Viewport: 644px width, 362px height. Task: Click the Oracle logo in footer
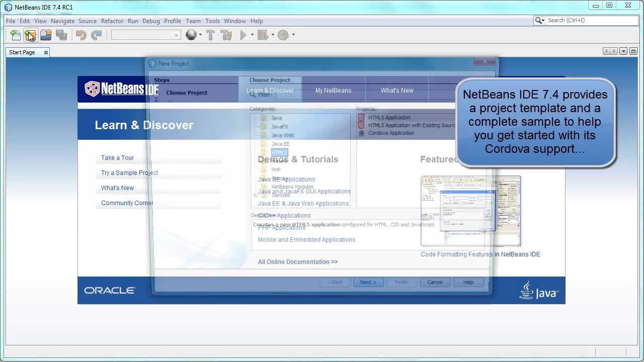pos(110,291)
